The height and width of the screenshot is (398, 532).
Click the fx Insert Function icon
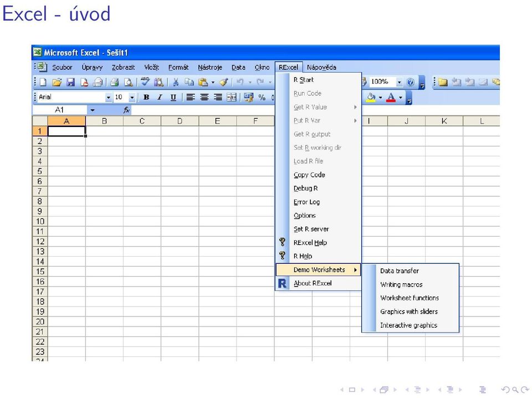(126, 110)
